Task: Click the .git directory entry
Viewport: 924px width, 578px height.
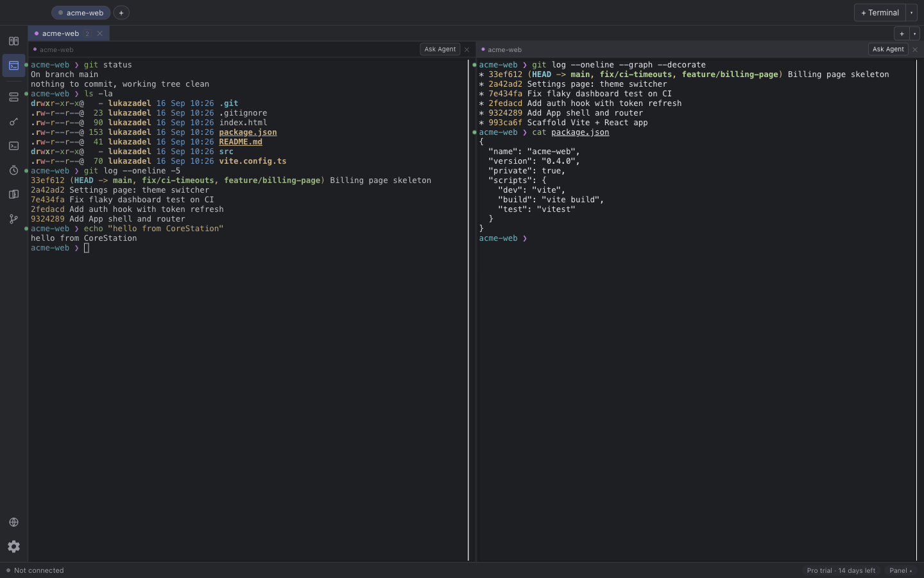Action: click(x=228, y=103)
